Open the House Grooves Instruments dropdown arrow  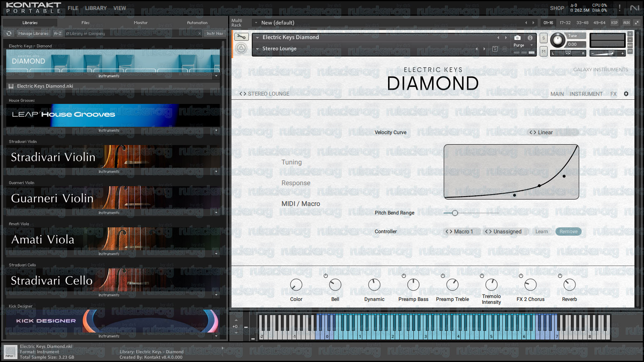[216, 131]
